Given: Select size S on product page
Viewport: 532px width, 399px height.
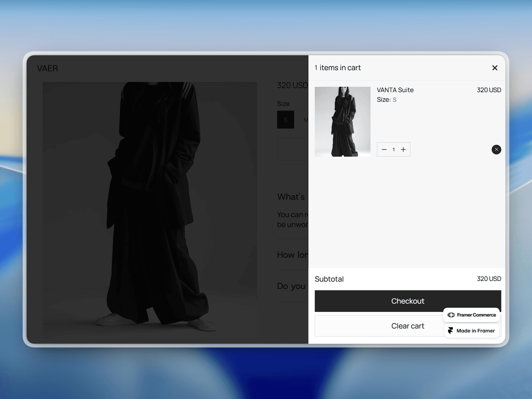Looking at the screenshot, I should (285, 120).
